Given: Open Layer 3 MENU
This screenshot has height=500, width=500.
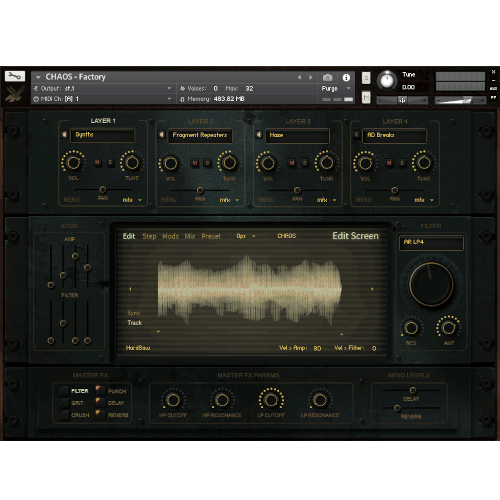Looking at the screenshot, I should tap(266, 200).
